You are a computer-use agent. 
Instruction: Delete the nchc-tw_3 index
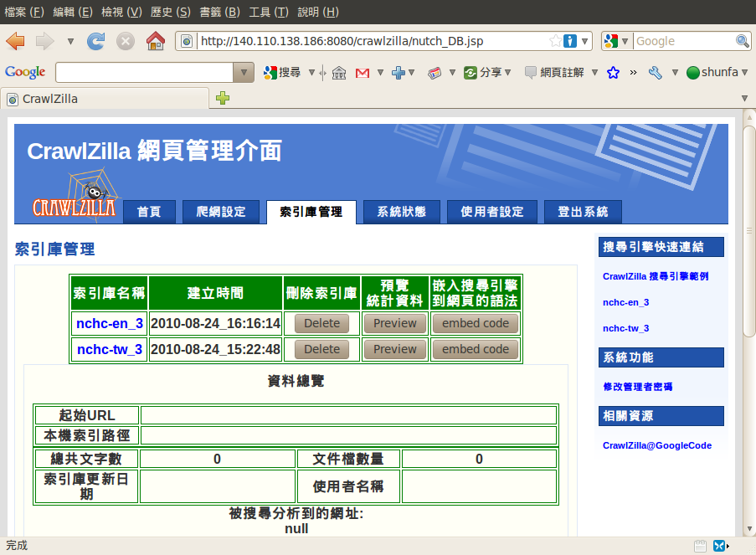pyautogui.click(x=321, y=349)
